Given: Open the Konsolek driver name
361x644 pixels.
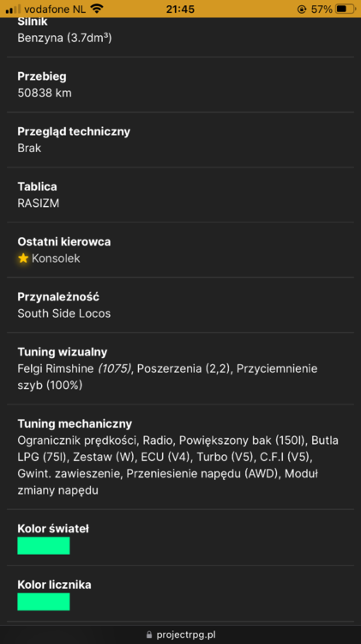Looking at the screenshot, I should [x=56, y=258].
